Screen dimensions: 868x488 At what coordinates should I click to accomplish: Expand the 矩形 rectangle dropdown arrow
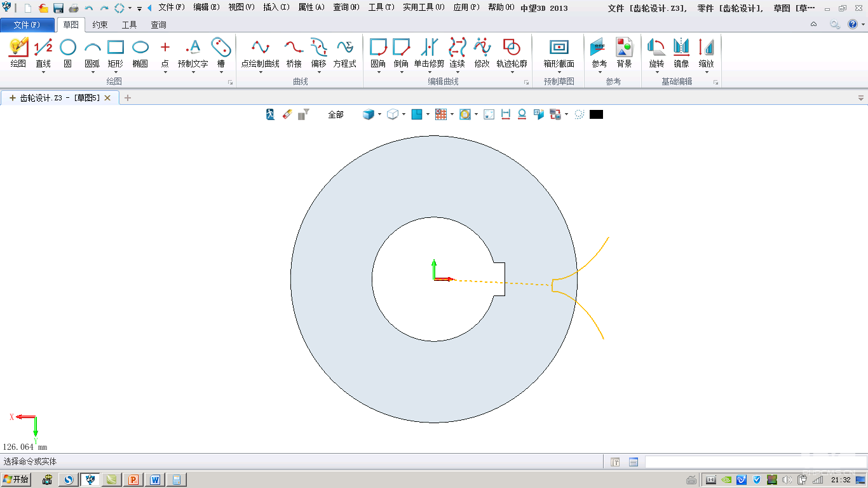coord(116,72)
